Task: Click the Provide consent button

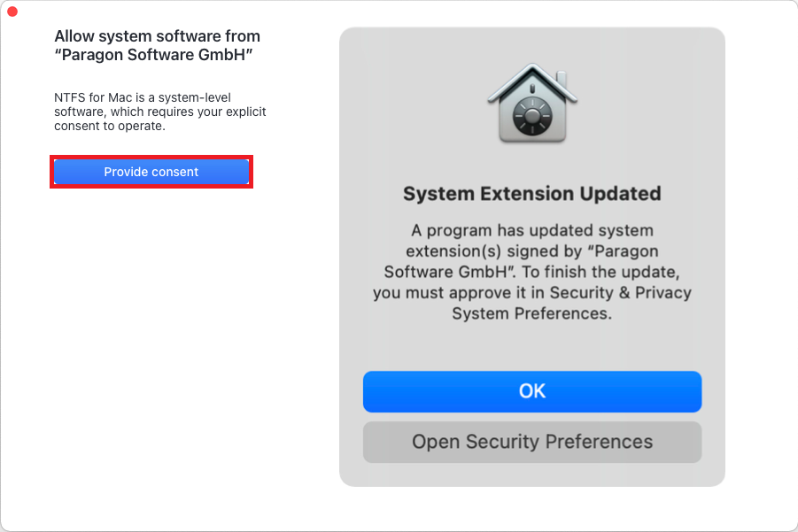Action: coord(151,172)
